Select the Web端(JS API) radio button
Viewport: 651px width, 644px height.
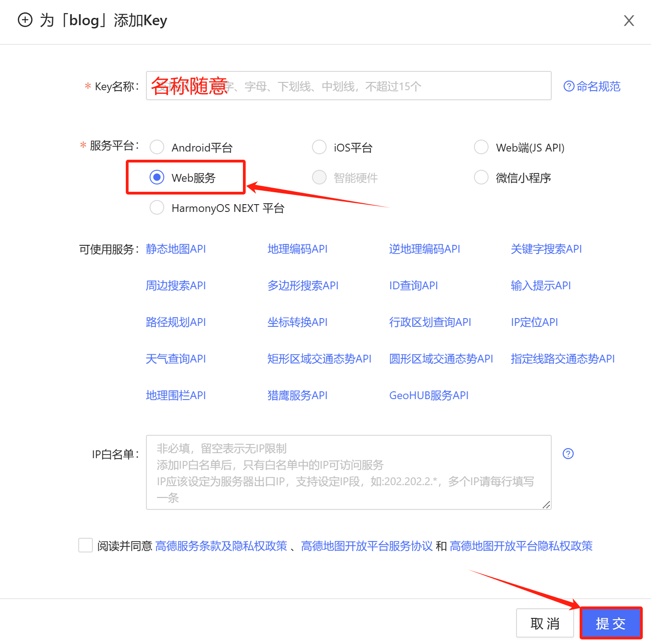481,147
